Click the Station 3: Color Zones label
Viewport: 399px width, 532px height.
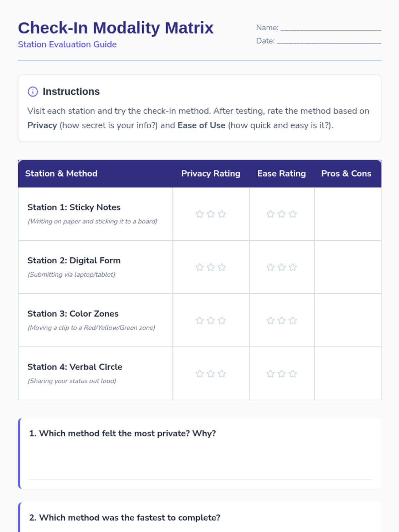coord(73,314)
